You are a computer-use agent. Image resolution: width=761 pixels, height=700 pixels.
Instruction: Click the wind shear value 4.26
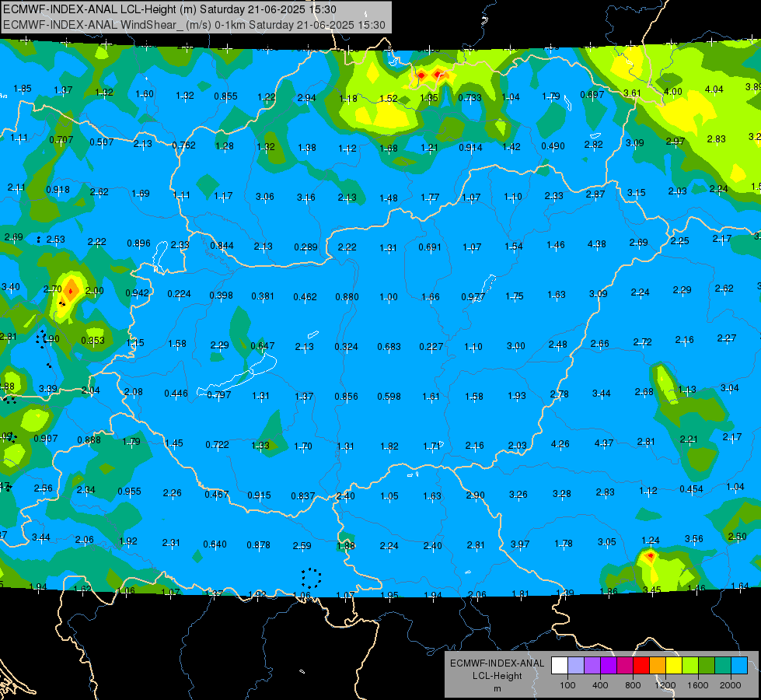[560, 443]
